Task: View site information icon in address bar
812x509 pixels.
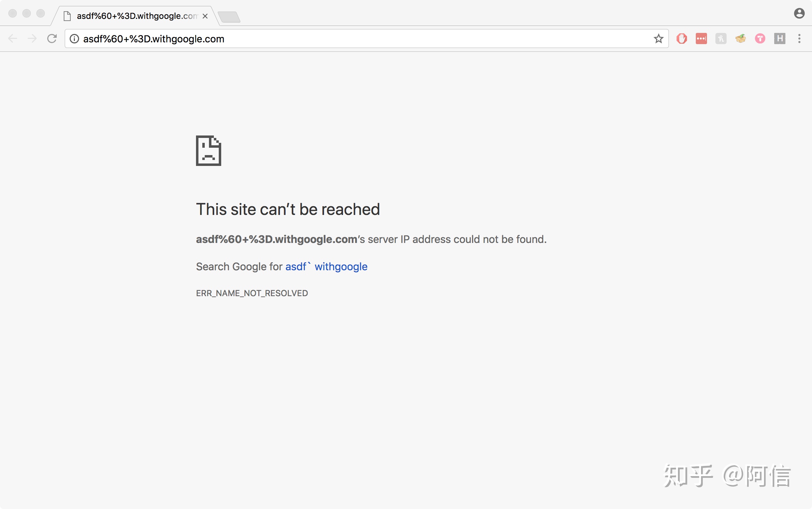Action: point(74,39)
